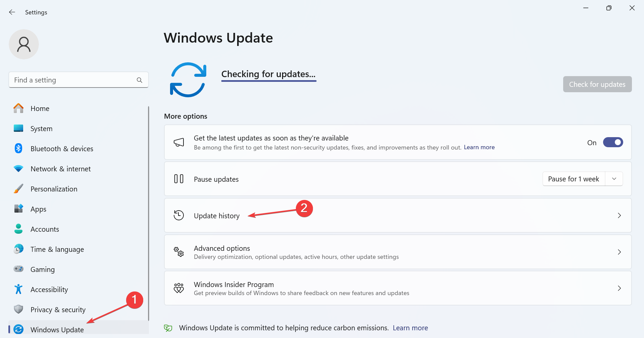Open Network & internet settings
This screenshot has width=644, height=338.
[x=78, y=169]
